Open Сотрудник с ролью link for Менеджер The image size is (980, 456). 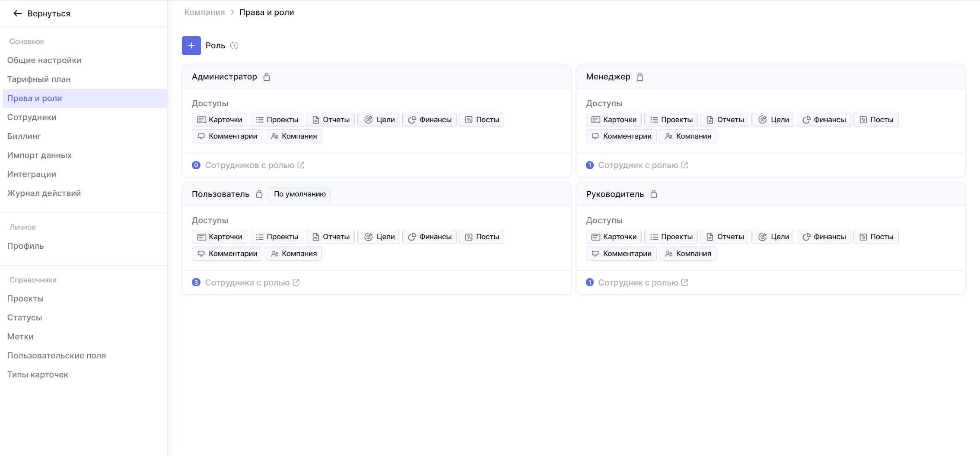coord(638,165)
